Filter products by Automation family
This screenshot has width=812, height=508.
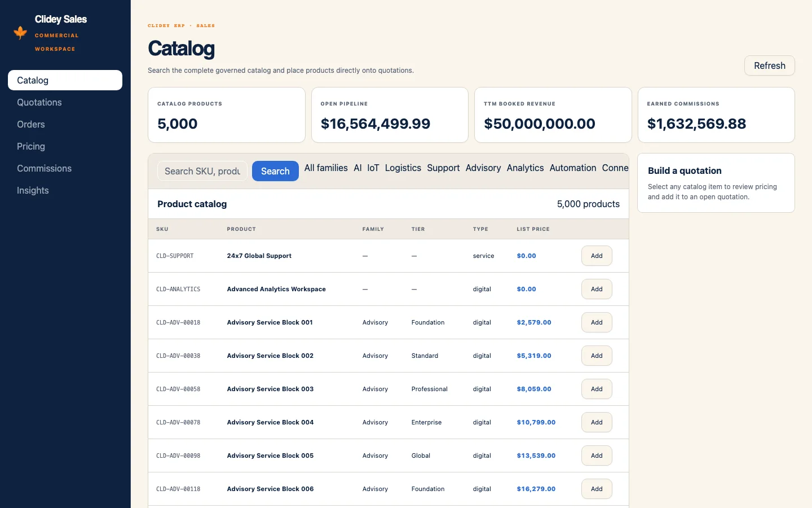point(573,168)
